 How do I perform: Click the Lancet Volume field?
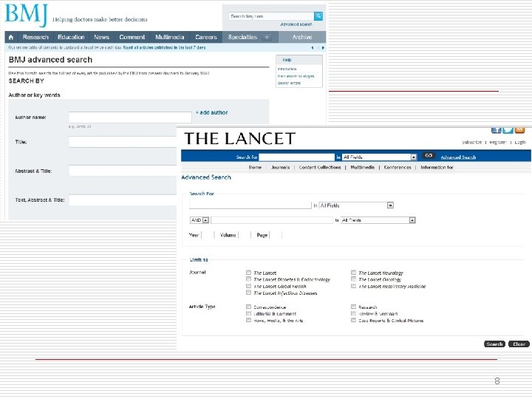245,235
